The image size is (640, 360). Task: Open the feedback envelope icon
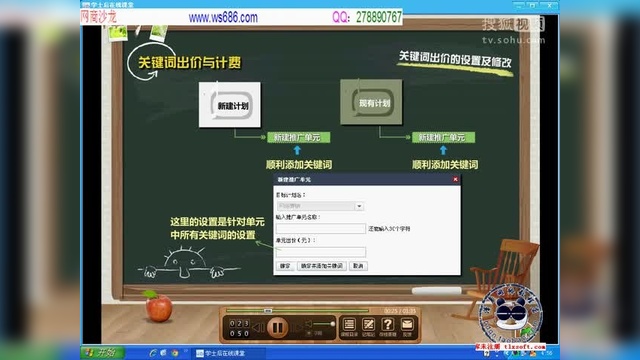[x=407, y=325]
